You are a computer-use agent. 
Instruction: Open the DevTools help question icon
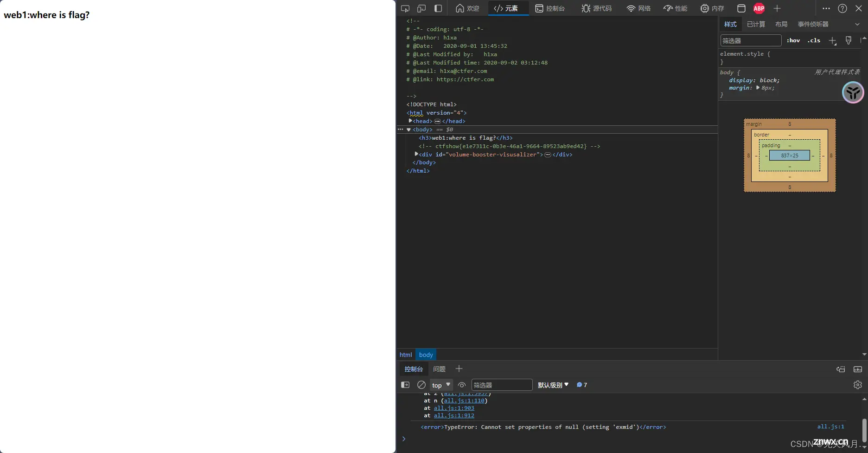pos(842,8)
